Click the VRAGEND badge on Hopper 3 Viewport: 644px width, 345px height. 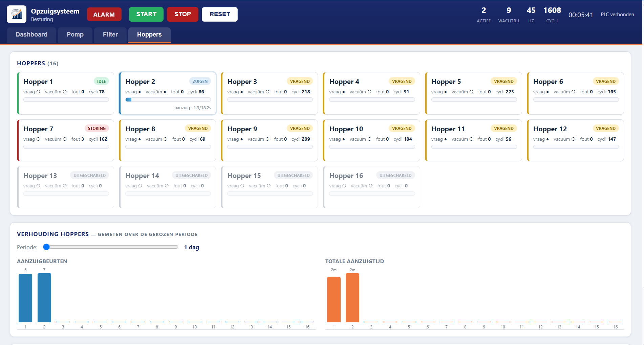[x=300, y=81]
